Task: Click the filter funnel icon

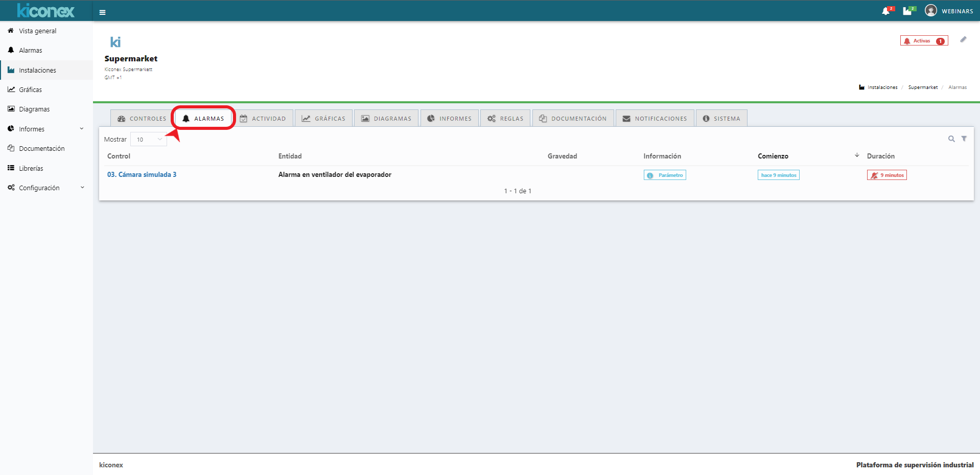Action: coord(964,139)
